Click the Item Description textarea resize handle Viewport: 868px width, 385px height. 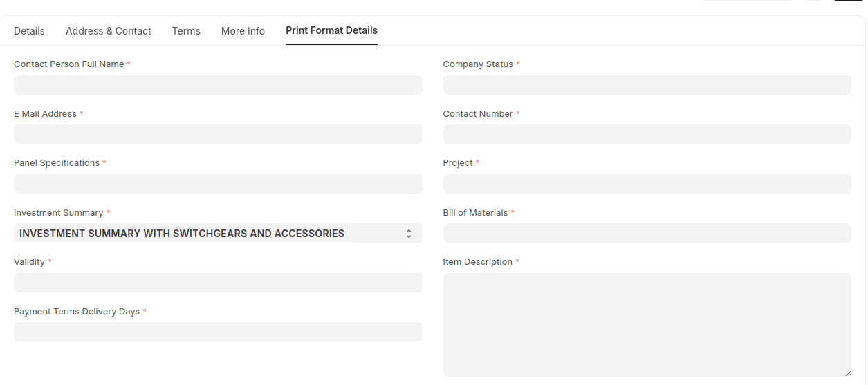pyautogui.click(x=847, y=373)
